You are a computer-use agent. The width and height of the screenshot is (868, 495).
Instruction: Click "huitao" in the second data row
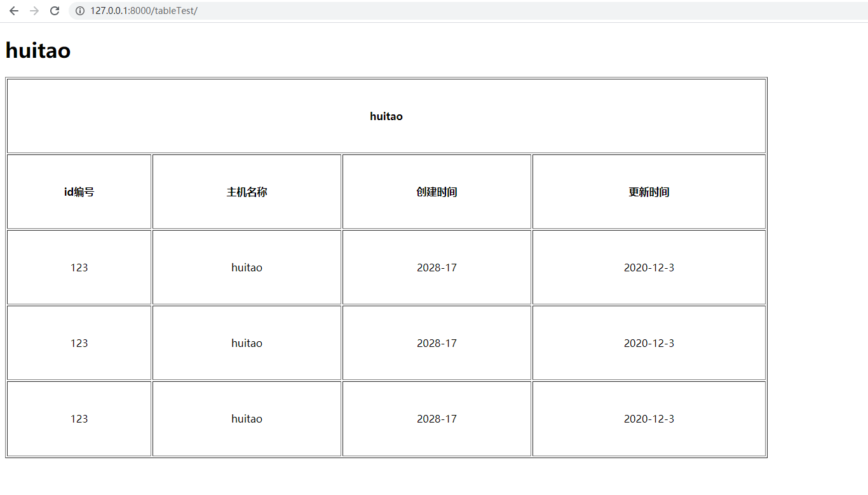click(x=247, y=343)
